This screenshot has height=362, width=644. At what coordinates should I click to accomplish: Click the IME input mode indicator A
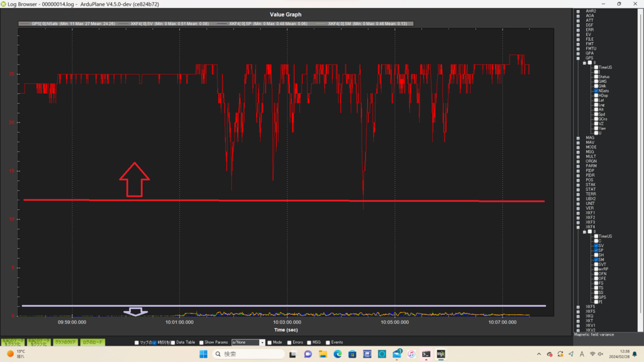click(582, 354)
